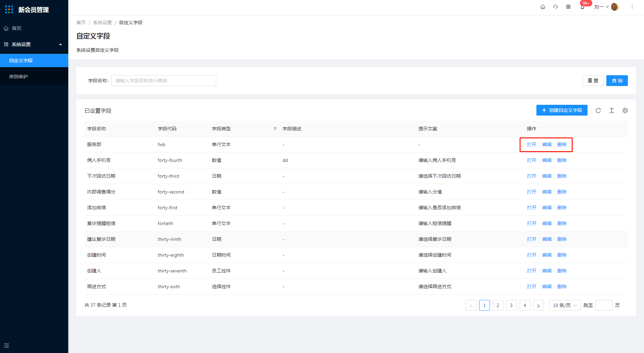The width and height of the screenshot is (644, 353).
Task: Go to page 3
Action: [512, 305]
